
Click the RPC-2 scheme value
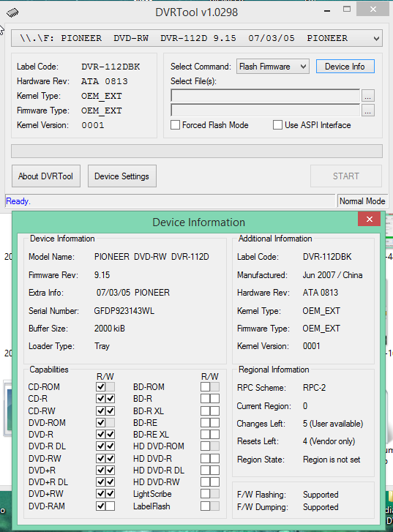click(x=314, y=387)
